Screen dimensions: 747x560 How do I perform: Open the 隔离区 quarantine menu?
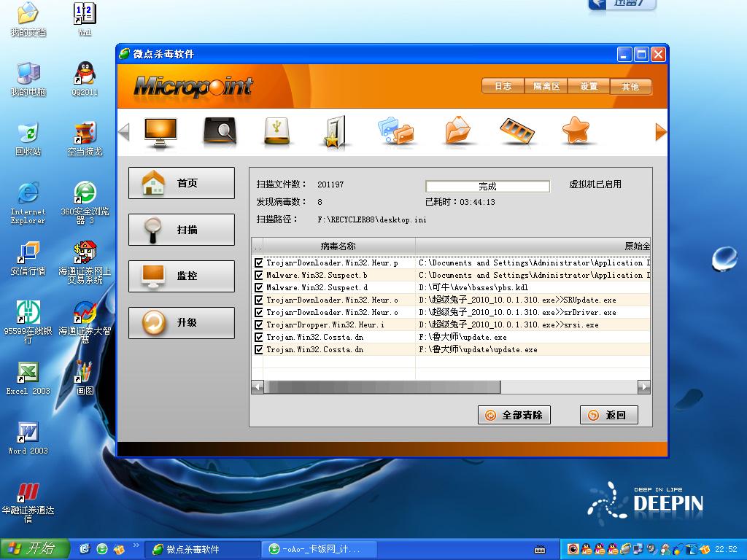point(546,86)
